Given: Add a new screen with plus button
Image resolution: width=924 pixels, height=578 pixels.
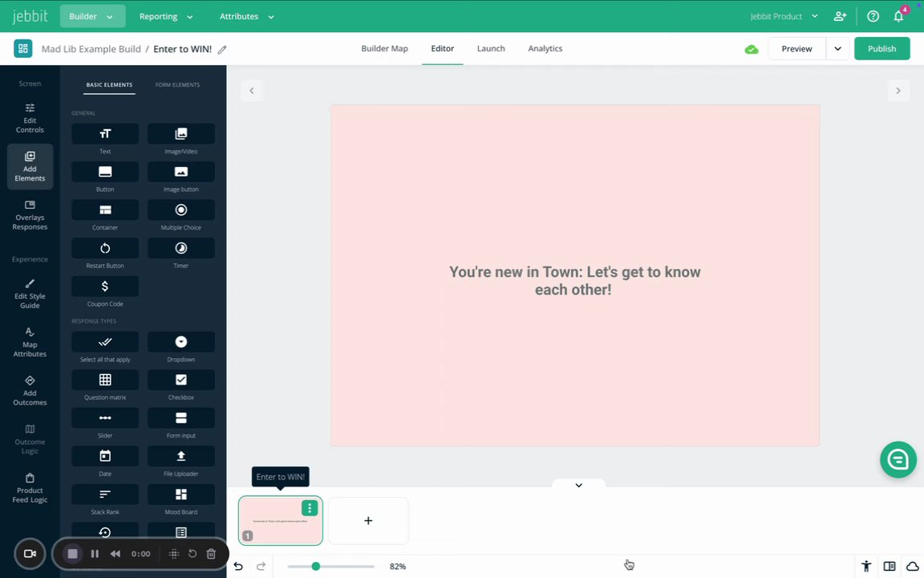Looking at the screenshot, I should click(368, 521).
